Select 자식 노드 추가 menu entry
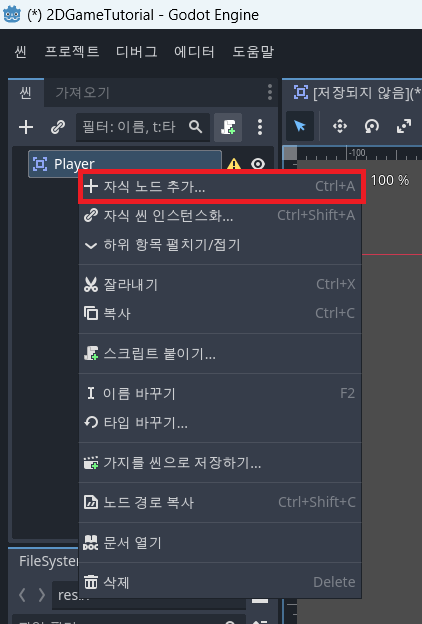The width and height of the screenshot is (422, 624). pos(220,186)
